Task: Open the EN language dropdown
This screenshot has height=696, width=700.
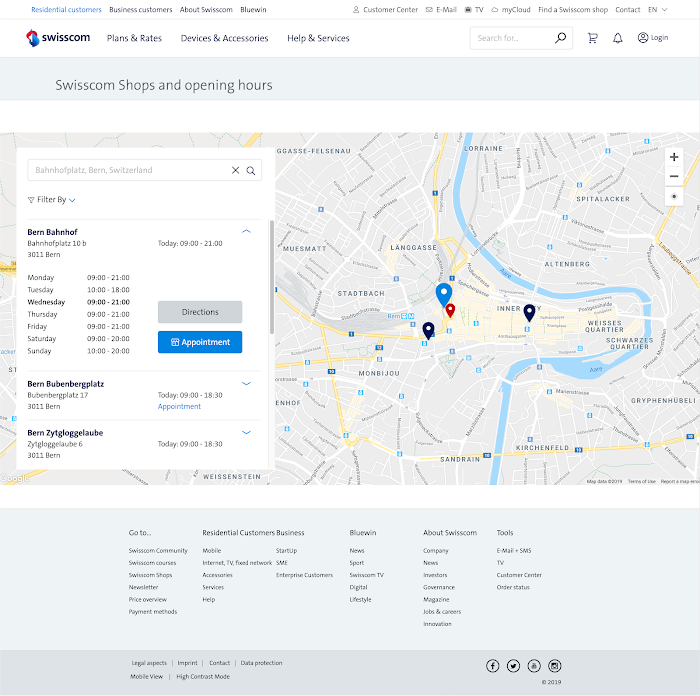Action: point(658,9)
